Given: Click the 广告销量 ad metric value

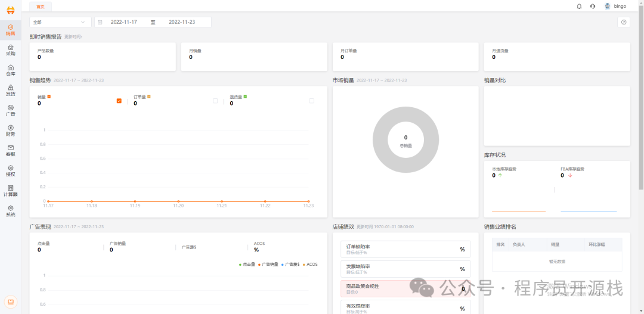Looking at the screenshot, I should (112, 250).
